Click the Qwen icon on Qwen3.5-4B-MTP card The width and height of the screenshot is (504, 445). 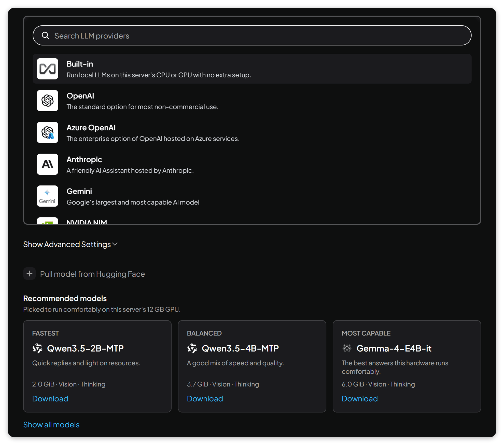point(192,348)
